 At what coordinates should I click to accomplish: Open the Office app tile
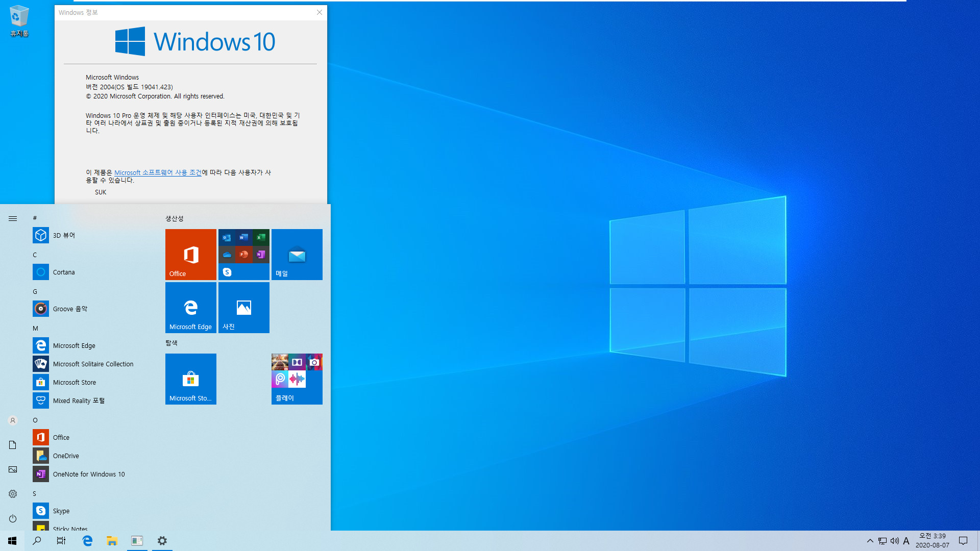click(190, 254)
